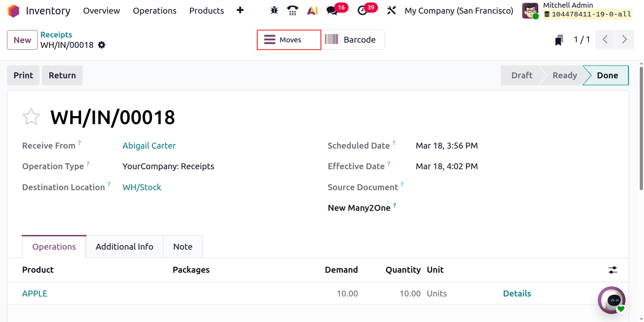
Task: Toggle the bookmark icon near the record pager
Action: [x=559, y=40]
